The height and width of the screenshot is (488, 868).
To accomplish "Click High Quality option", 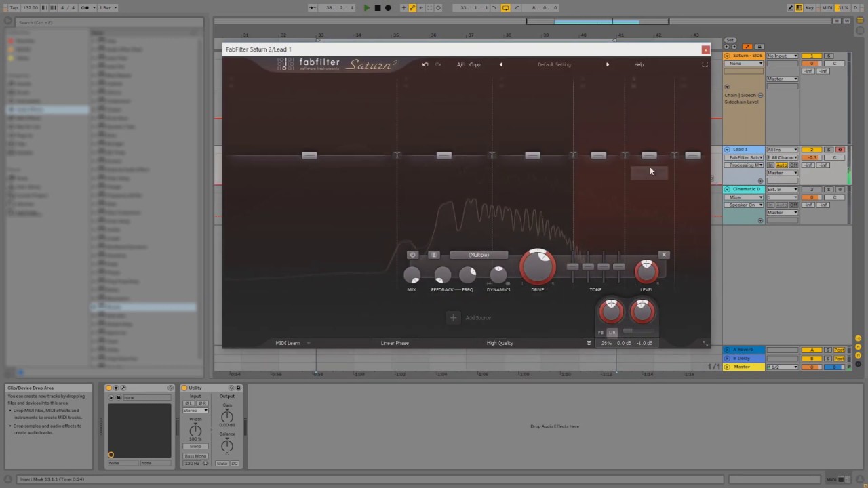I will [x=500, y=343].
